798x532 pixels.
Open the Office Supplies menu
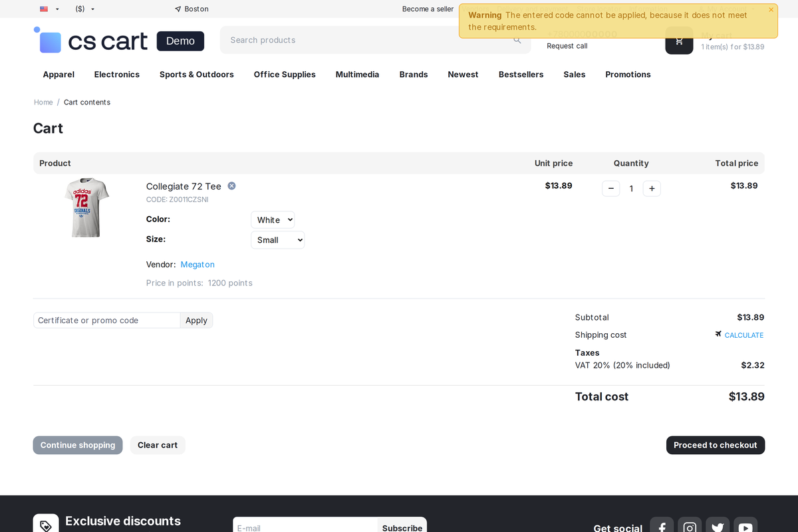point(285,74)
